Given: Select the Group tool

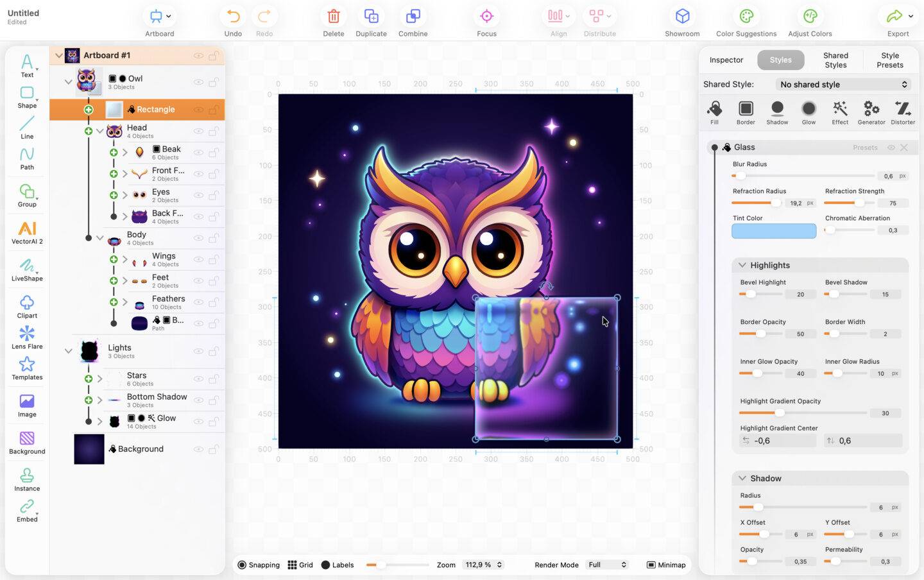Looking at the screenshot, I should (x=27, y=196).
